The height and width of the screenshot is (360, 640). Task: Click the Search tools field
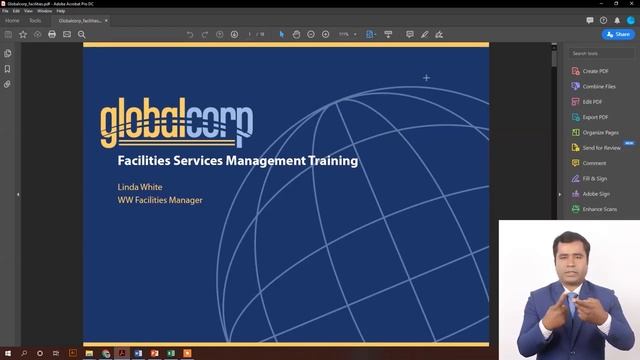pyautogui.click(x=602, y=53)
